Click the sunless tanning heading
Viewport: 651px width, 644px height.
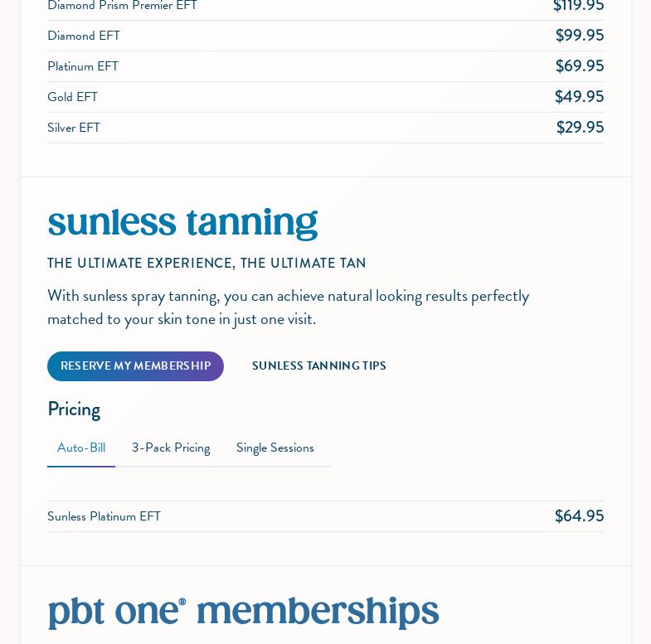(x=182, y=223)
